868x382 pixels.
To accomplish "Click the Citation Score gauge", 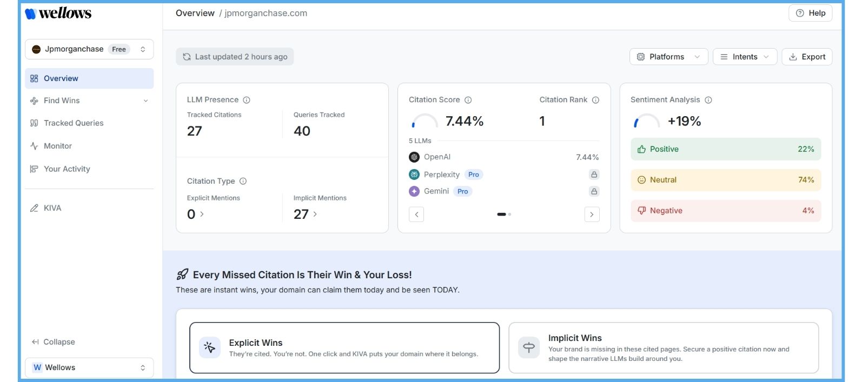I will [x=425, y=121].
